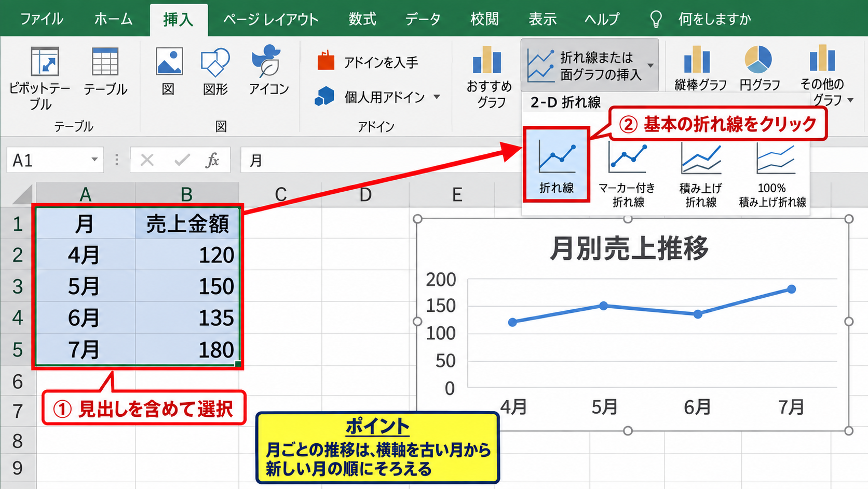Viewport: 868px width, 489px height.
Task: Open the 数式 tab
Action: (362, 19)
